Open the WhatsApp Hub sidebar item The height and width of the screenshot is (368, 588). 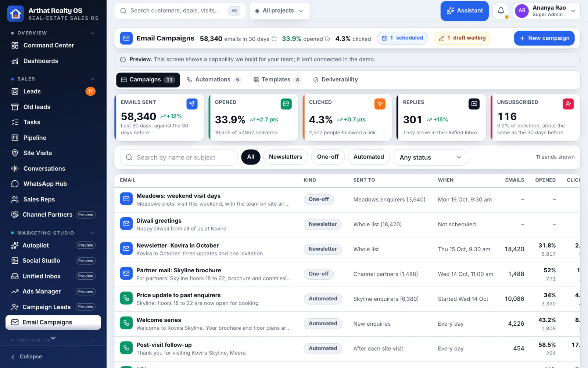point(53,184)
